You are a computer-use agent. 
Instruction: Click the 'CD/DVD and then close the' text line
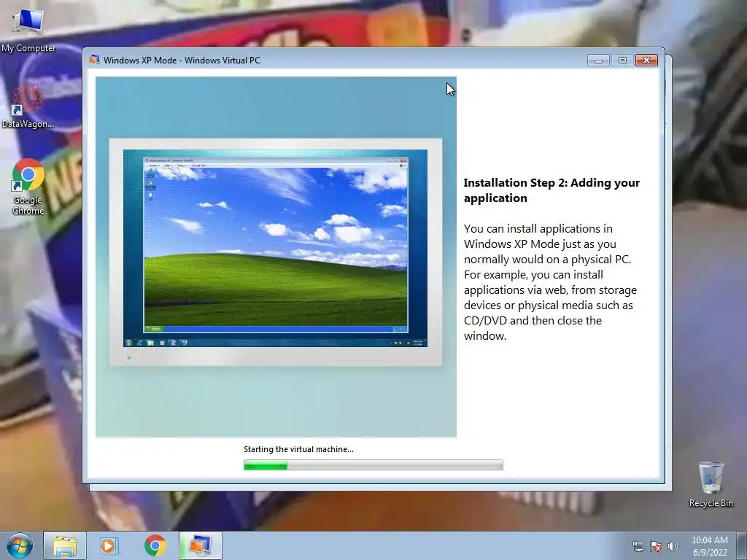tap(533, 321)
